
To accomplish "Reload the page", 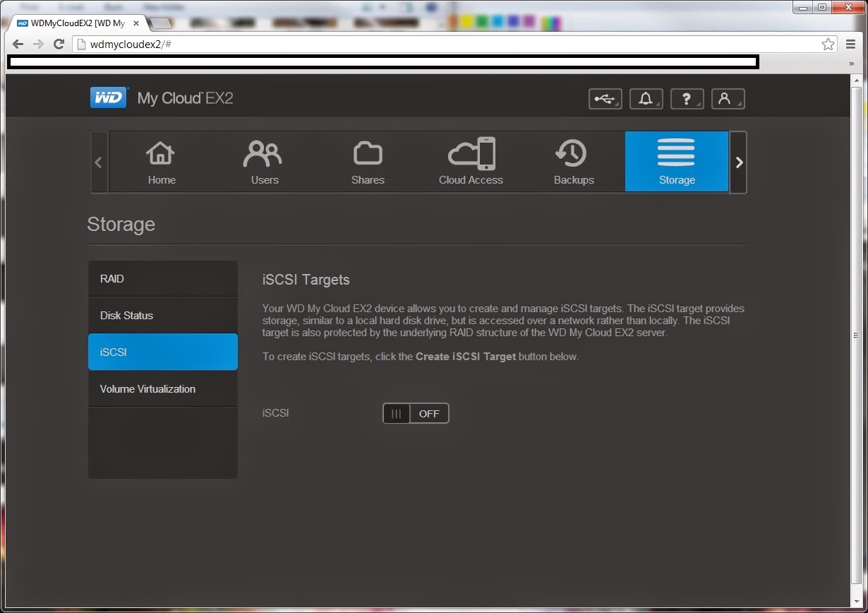I will [59, 44].
